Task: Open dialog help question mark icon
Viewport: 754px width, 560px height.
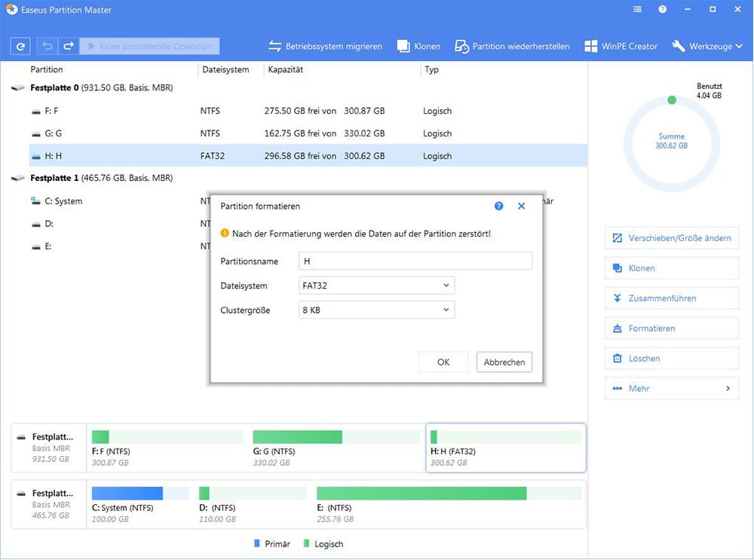Action: point(498,206)
